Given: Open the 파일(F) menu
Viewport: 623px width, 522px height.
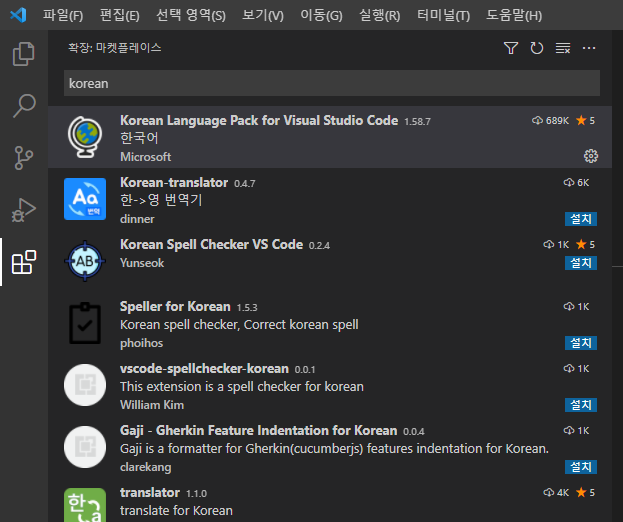Looking at the screenshot, I should pos(63,15).
